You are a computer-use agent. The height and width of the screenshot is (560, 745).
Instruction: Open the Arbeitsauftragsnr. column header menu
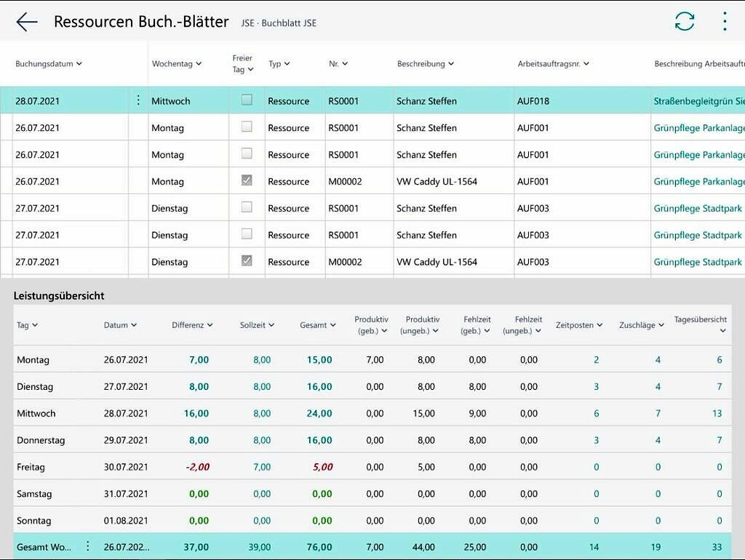(x=553, y=64)
